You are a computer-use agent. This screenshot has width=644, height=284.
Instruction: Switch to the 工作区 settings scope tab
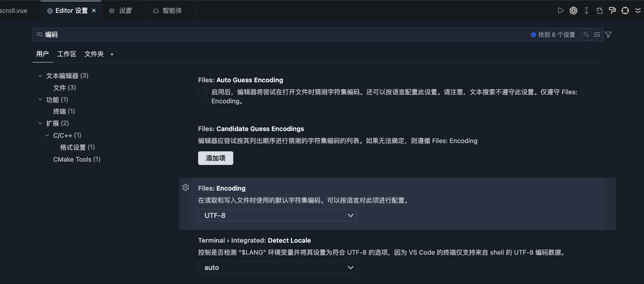(67, 54)
